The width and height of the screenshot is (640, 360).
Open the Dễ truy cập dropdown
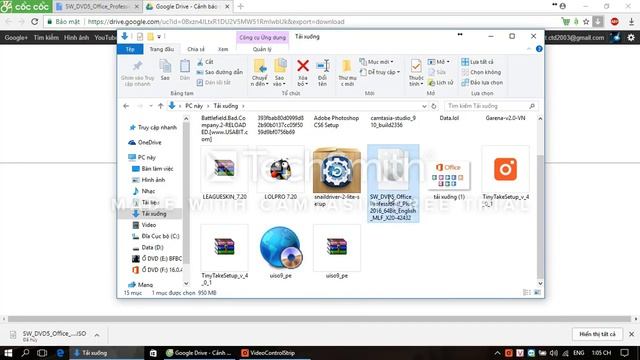pyautogui.click(x=380, y=72)
